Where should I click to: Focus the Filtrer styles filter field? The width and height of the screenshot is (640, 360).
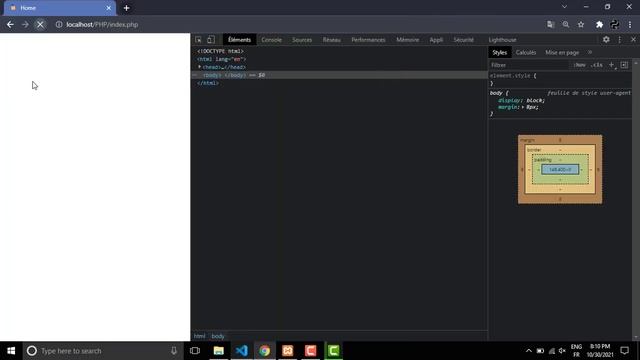click(529, 65)
